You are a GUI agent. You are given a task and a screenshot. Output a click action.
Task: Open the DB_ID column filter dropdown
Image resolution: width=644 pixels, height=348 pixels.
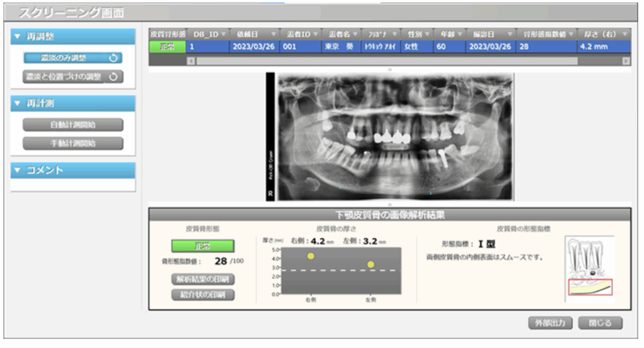tap(222, 33)
